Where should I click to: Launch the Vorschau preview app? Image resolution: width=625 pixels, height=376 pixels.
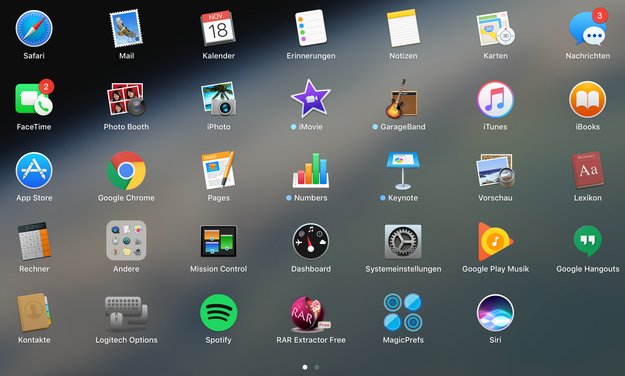(x=495, y=171)
